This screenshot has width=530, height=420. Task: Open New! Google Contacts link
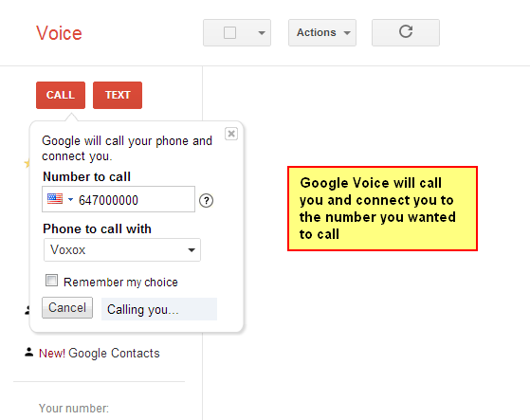99,353
